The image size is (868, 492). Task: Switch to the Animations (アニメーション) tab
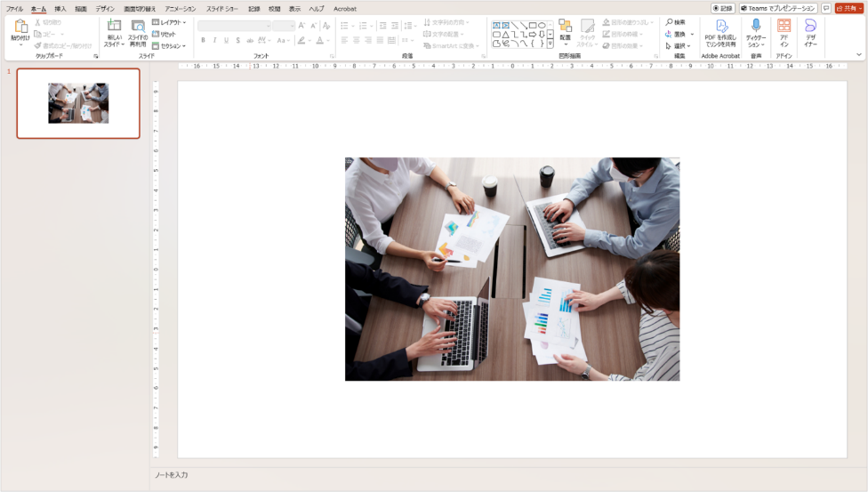click(x=180, y=9)
